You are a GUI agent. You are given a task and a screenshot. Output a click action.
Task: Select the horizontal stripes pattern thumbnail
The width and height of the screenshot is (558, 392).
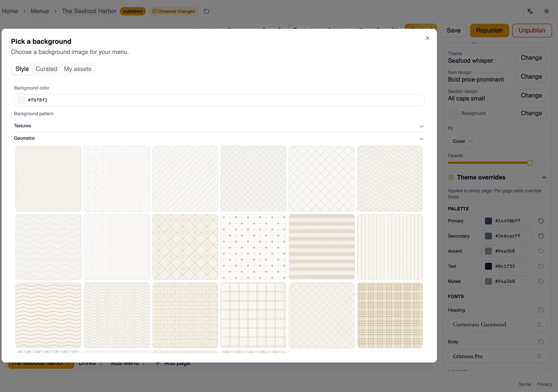[x=322, y=247]
